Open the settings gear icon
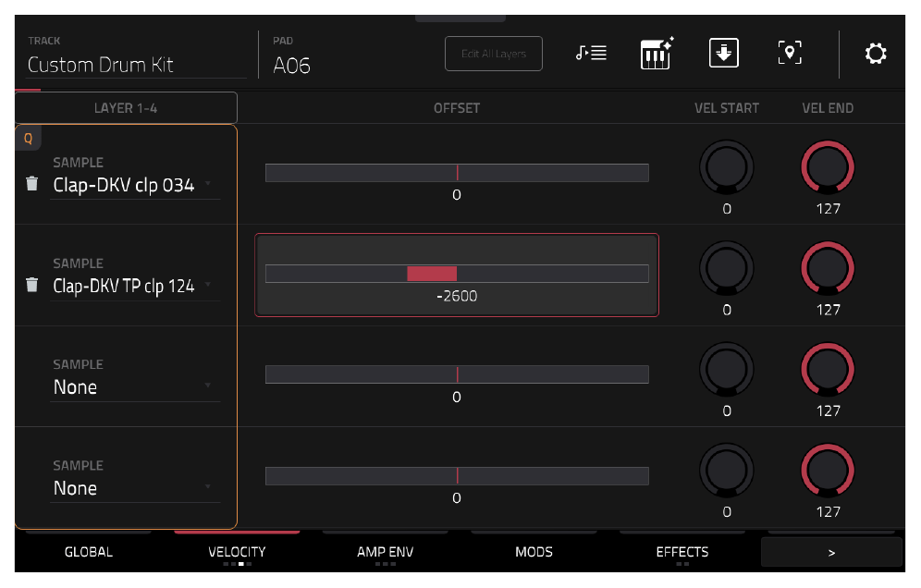Screen dimensions: 921x588 point(875,54)
